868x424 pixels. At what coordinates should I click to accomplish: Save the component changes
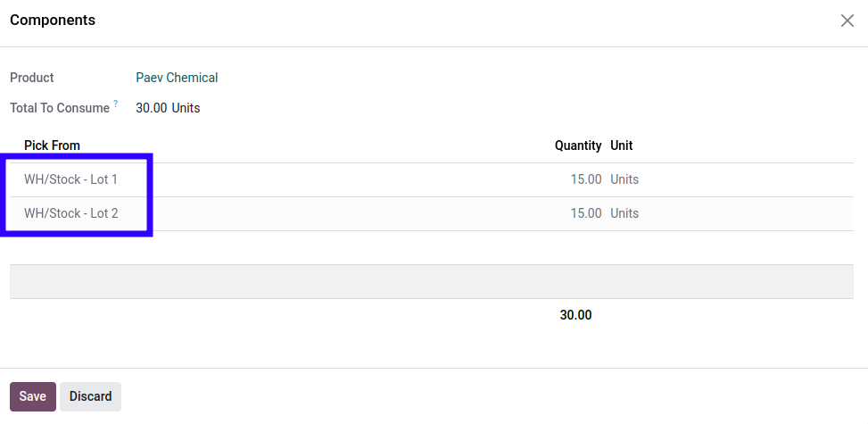[x=33, y=396]
